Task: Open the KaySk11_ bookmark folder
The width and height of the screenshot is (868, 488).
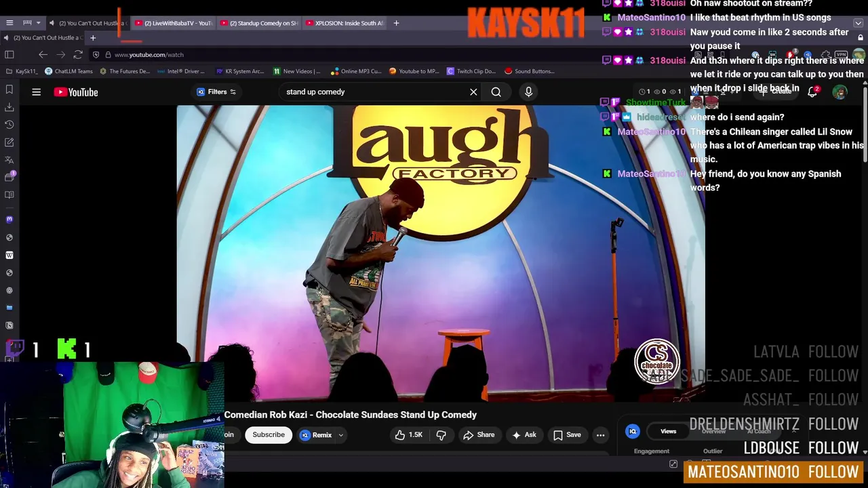Action: pyautogui.click(x=22, y=71)
